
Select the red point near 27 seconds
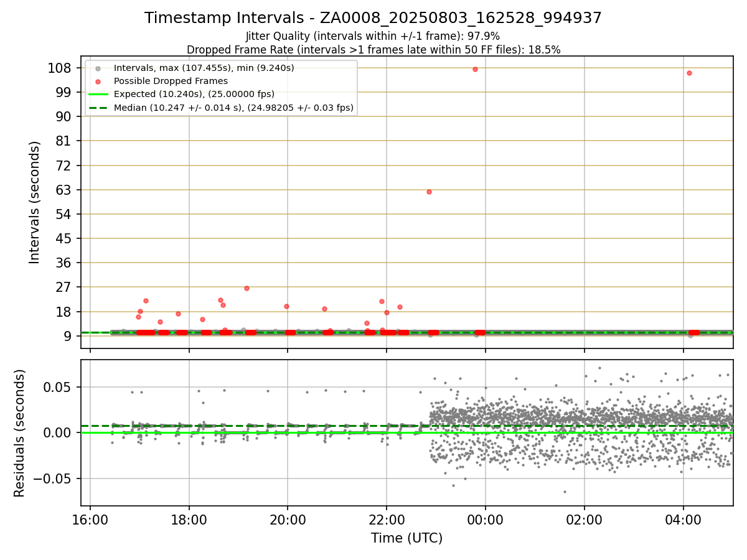click(x=247, y=288)
